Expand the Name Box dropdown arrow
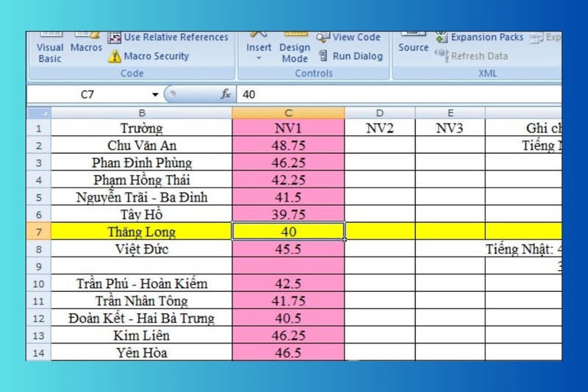The image size is (588, 392). [x=155, y=95]
